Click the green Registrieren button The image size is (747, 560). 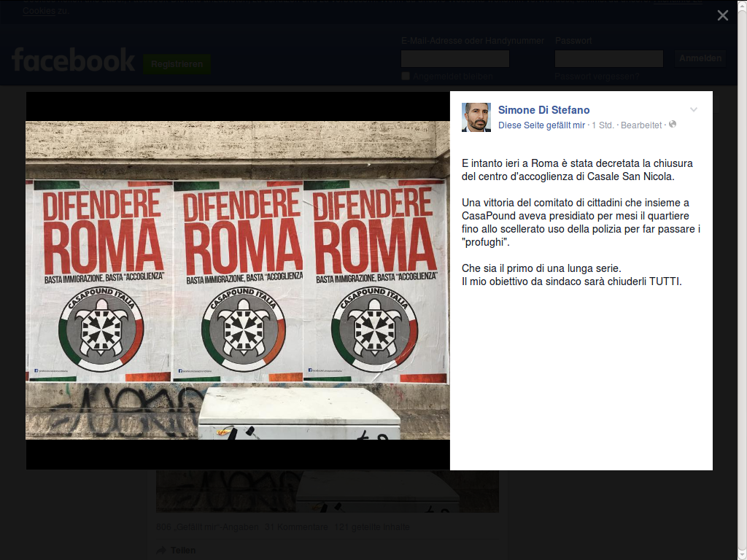tap(177, 64)
